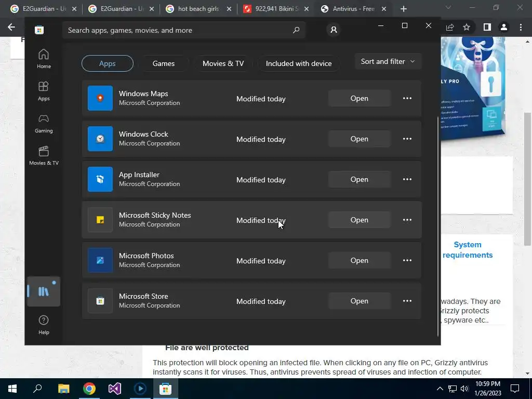Screen dimensions: 532x399
Task: Open the Store user profile icon
Action: pyautogui.click(x=334, y=30)
